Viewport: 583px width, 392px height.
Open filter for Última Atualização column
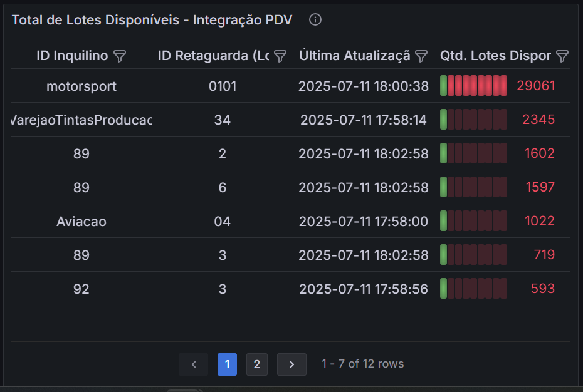tap(421, 56)
